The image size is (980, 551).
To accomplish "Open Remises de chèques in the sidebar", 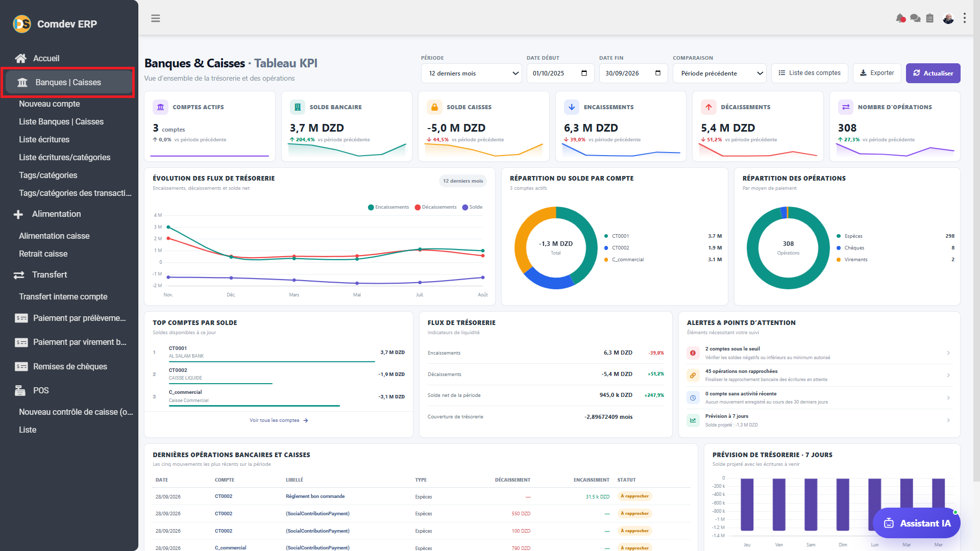I will [x=70, y=366].
